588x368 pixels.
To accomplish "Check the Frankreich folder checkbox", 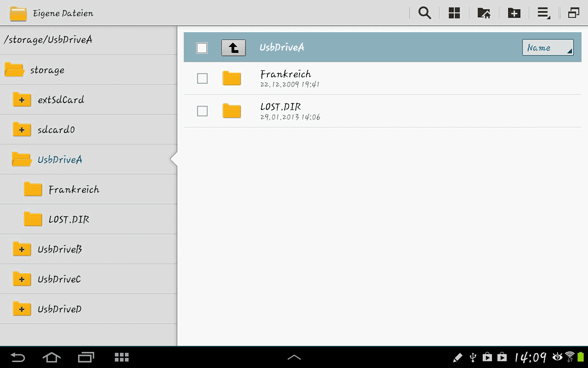I will pos(202,79).
